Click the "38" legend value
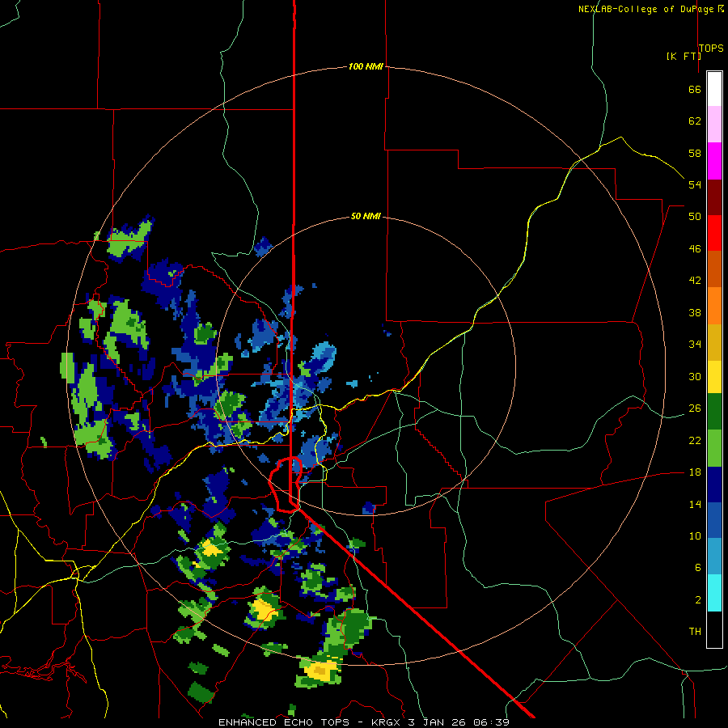This screenshot has height=728, width=728. [x=695, y=312]
